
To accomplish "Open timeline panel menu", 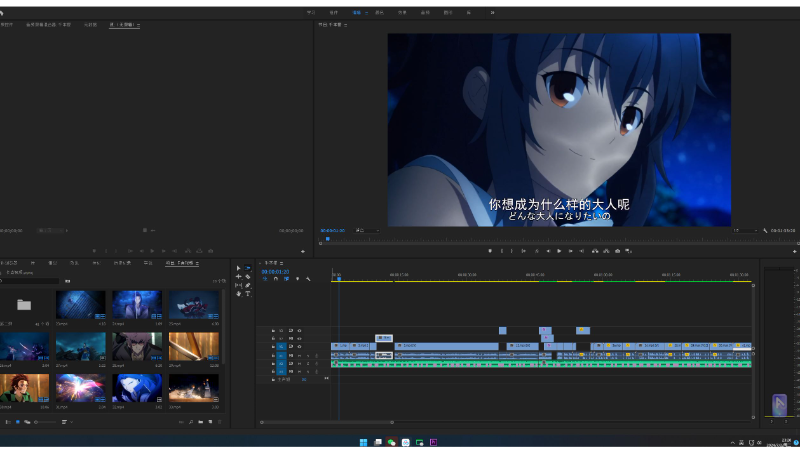I will tap(281, 263).
